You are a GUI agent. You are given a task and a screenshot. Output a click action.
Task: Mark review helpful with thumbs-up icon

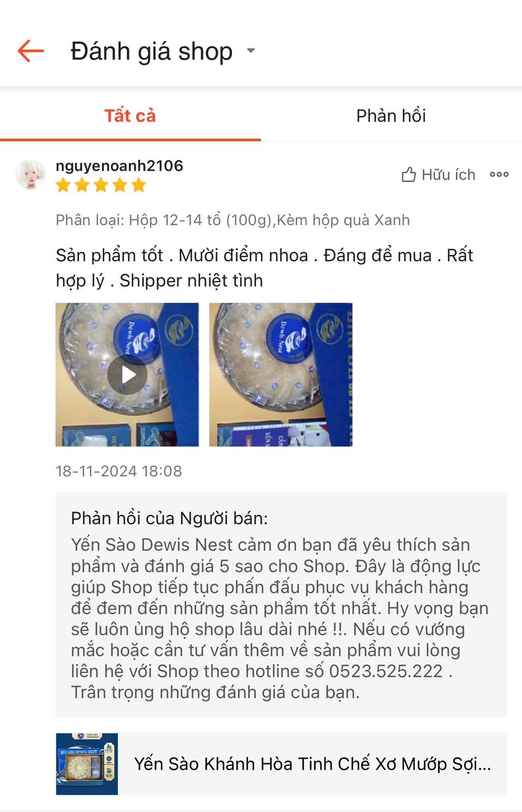click(x=409, y=175)
